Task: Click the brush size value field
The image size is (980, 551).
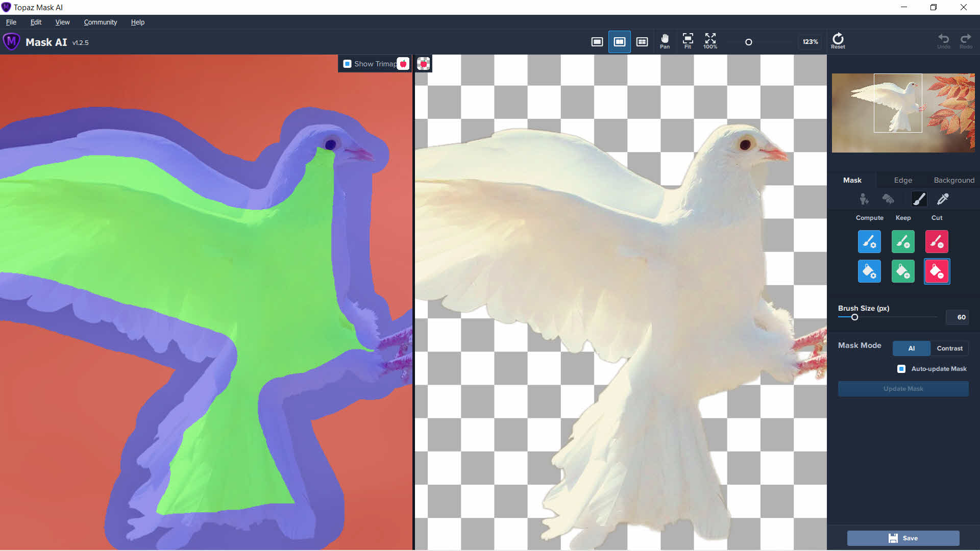Action: pyautogui.click(x=957, y=317)
